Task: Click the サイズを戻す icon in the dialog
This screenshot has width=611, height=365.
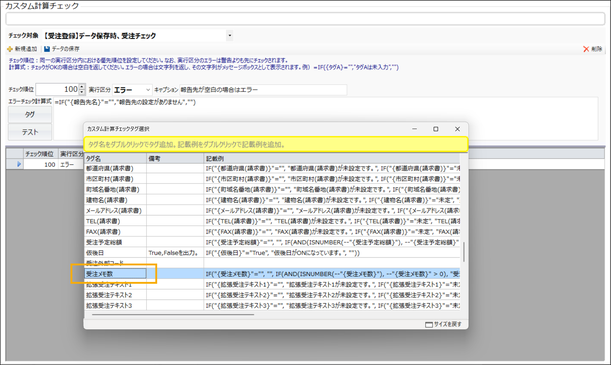Action: click(x=429, y=324)
